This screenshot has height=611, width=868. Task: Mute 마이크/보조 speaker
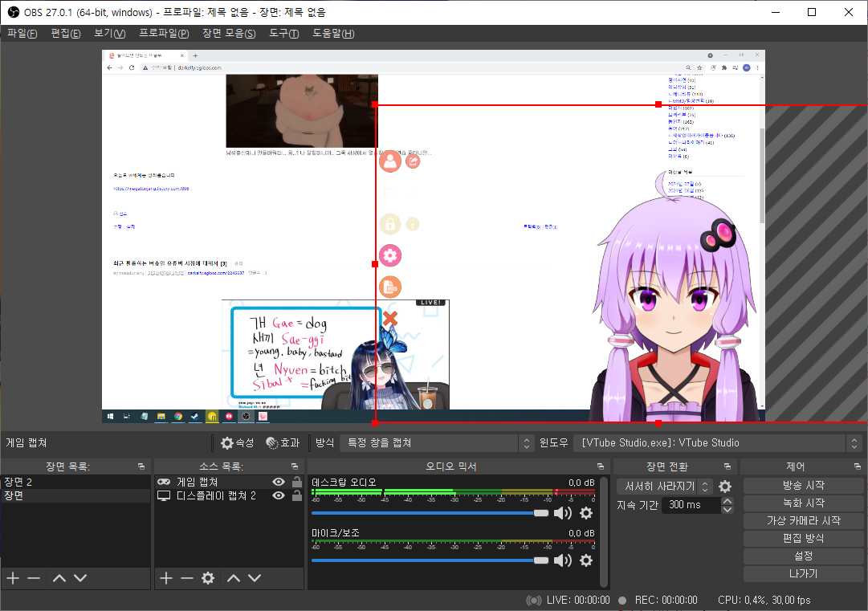[x=562, y=560]
